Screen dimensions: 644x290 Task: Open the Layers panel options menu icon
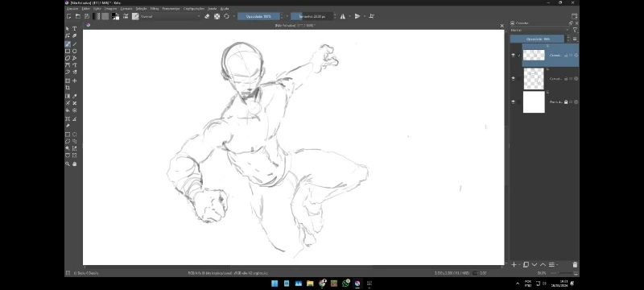click(575, 39)
